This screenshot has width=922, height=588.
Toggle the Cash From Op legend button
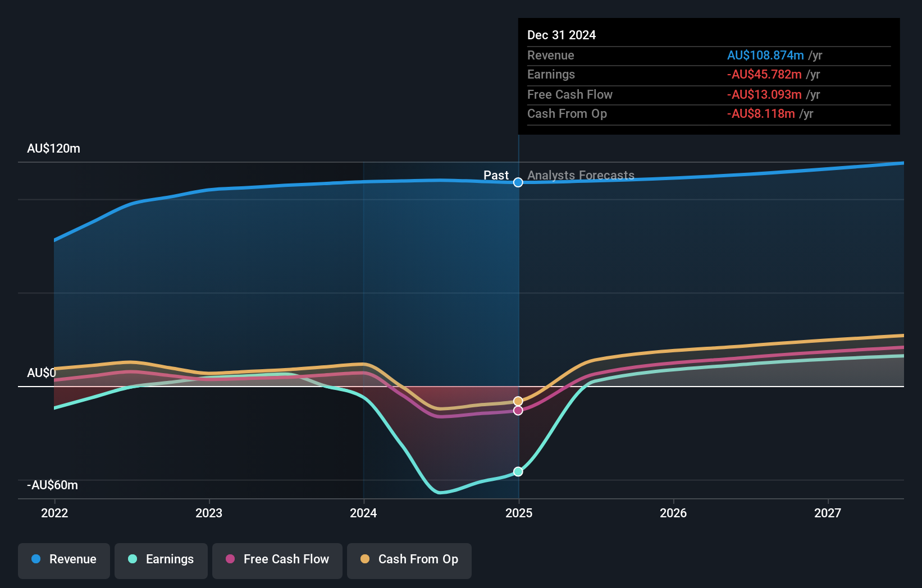(x=409, y=561)
